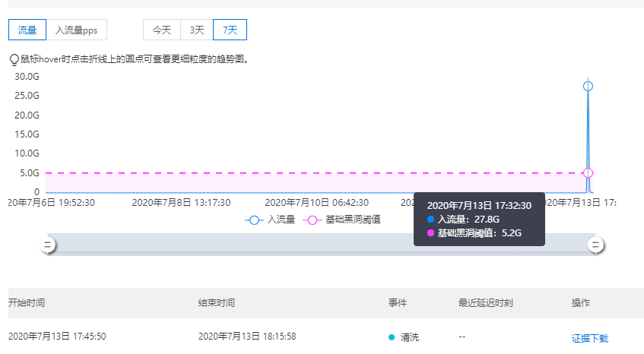Click the 开始时间 column header
The width and height of the screenshot is (644, 354).
pyautogui.click(x=27, y=303)
